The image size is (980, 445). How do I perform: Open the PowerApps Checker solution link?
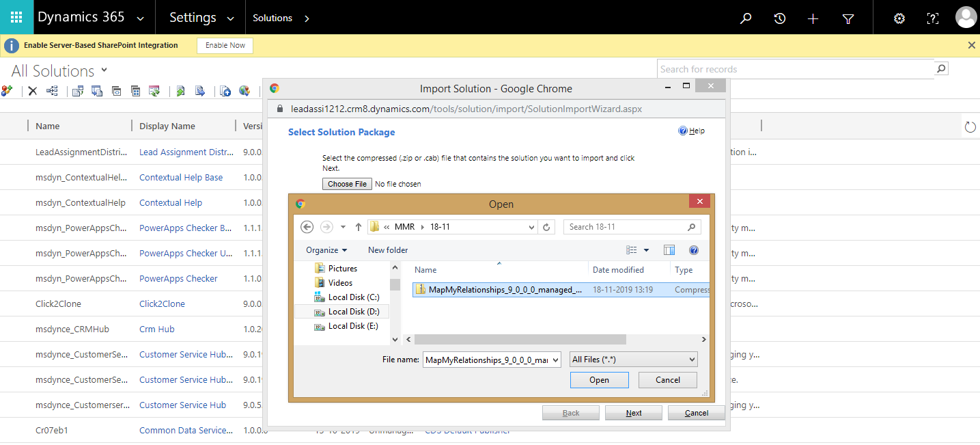coord(178,278)
